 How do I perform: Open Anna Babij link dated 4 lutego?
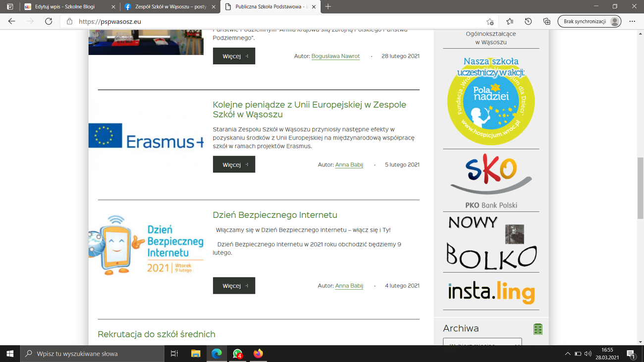[349, 286]
